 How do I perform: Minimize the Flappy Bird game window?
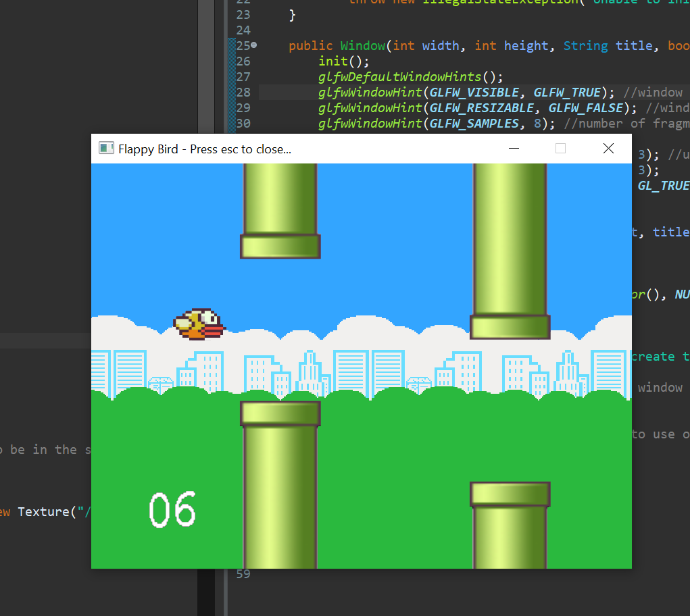[x=514, y=148]
